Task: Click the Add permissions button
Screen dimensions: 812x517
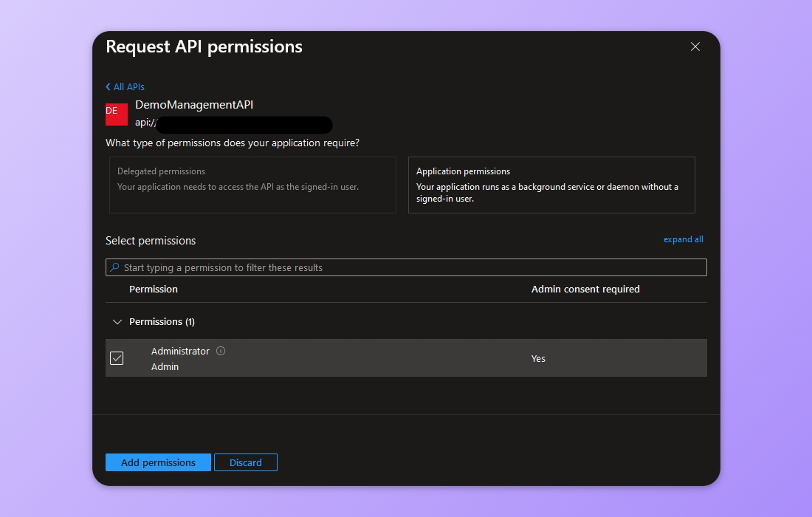Action: (158, 462)
